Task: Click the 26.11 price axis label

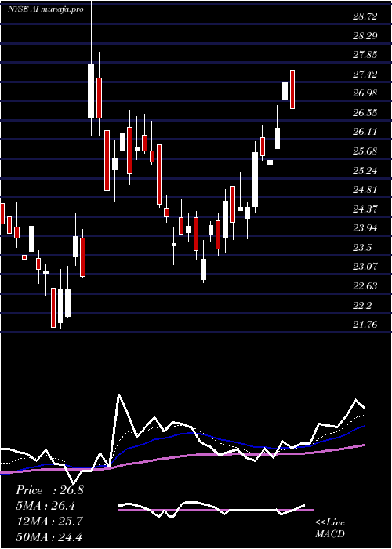Action: pyautogui.click(x=365, y=132)
